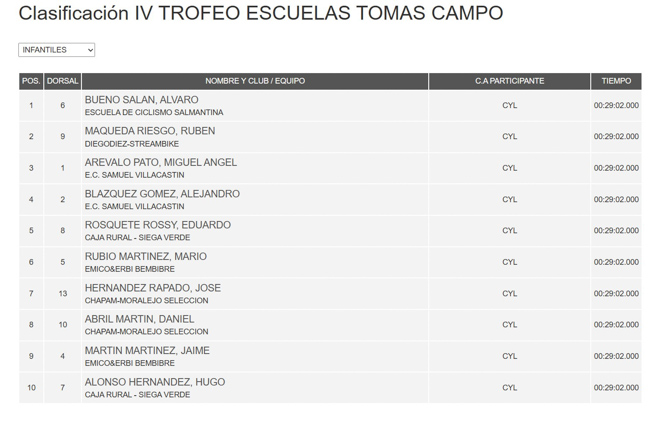
Task: Select rider ROSQUETE ROSSY, EDUARDO
Action: coord(157,225)
